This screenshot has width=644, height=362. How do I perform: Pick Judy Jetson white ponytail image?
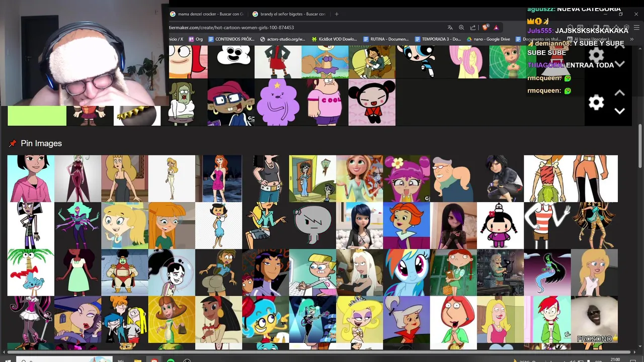[407, 319]
